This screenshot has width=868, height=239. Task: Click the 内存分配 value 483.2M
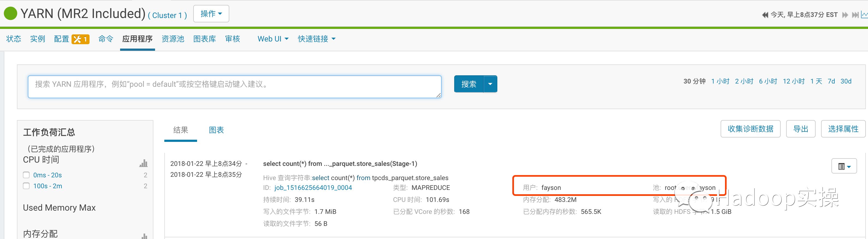pos(565,200)
